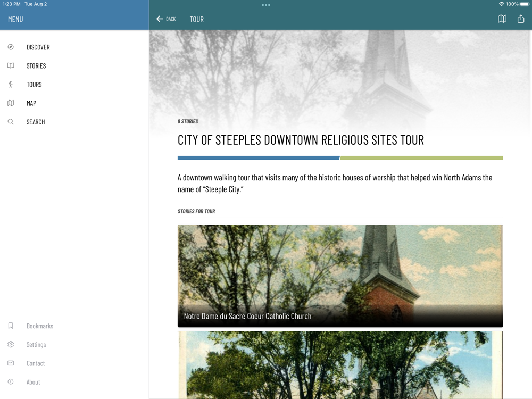The image size is (532, 399).
Task: Open the Contact label
Action: point(36,363)
